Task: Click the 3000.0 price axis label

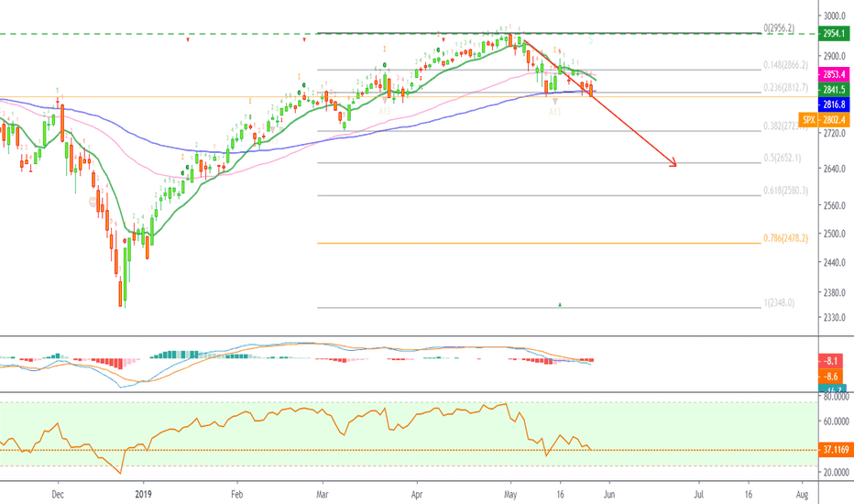Action: point(835,16)
